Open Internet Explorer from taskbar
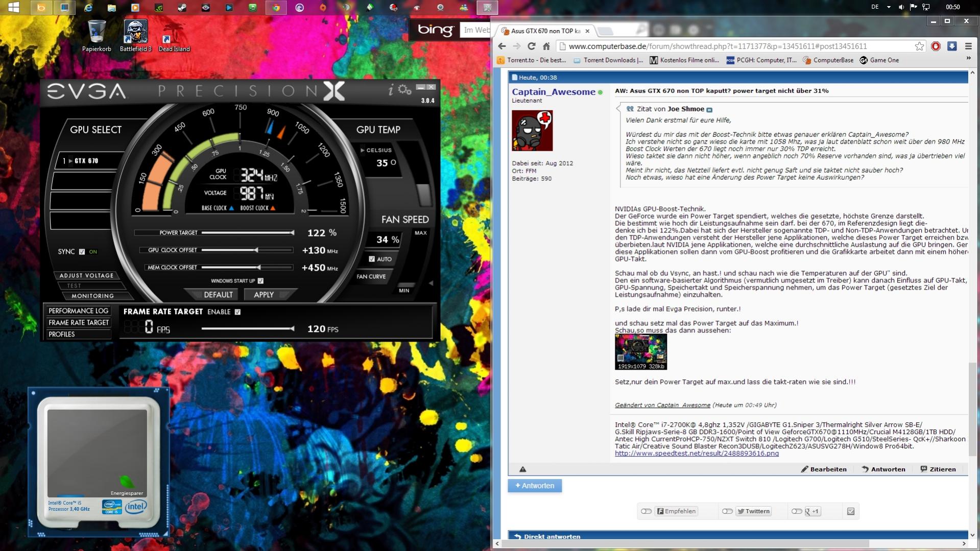Viewport: 980px width, 551px height. [x=88, y=8]
